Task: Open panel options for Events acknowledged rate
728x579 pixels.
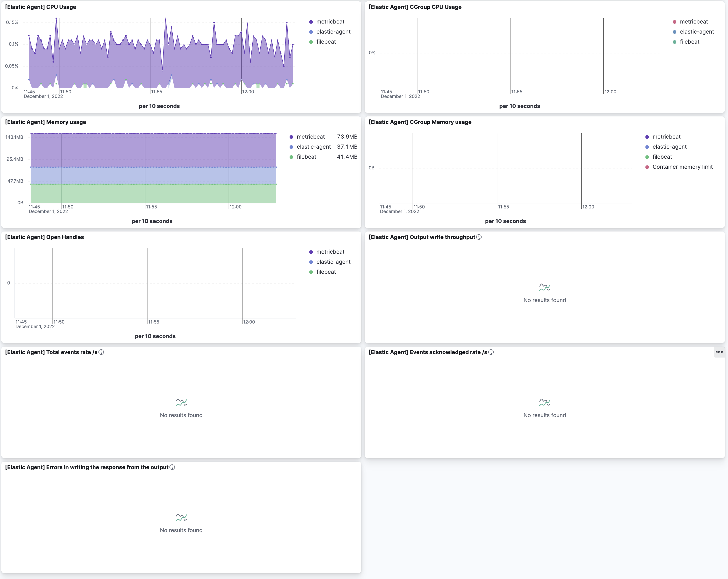Action: pos(719,352)
